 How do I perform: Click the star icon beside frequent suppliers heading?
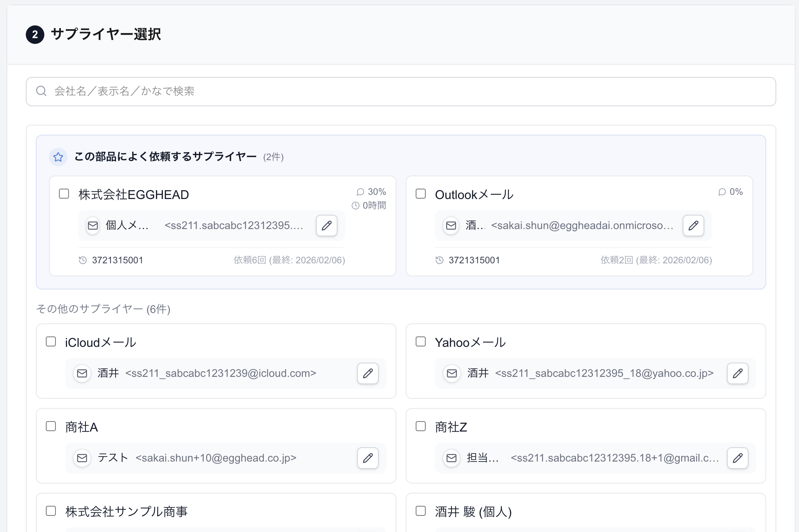point(58,157)
